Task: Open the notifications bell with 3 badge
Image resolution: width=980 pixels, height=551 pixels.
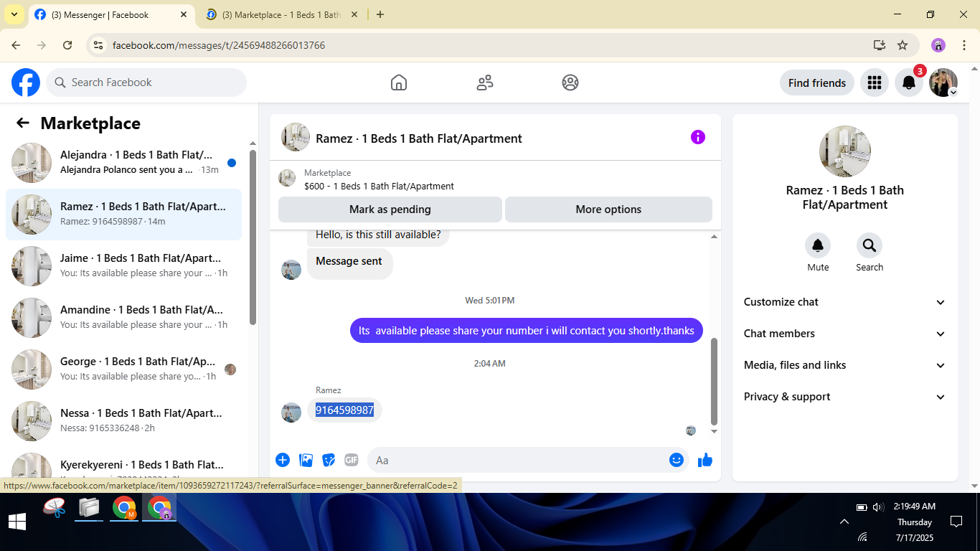Action: pos(909,83)
